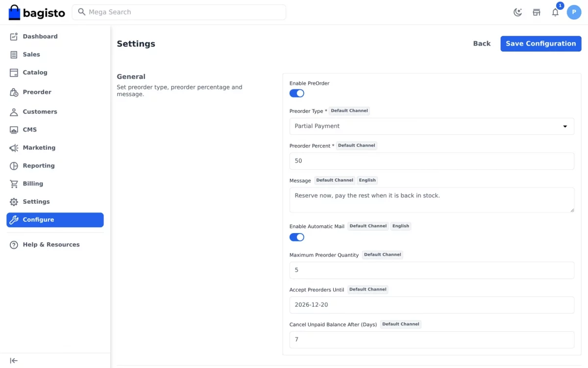This screenshot has width=588, height=368.
Task: Turn off Enable Automatic Mail switch
Action: pos(297,237)
